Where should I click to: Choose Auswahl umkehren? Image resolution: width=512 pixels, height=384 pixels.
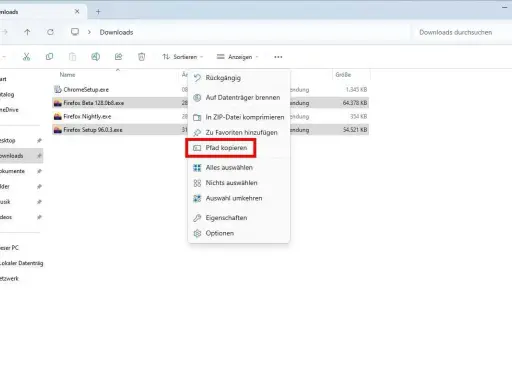pyautogui.click(x=239, y=198)
